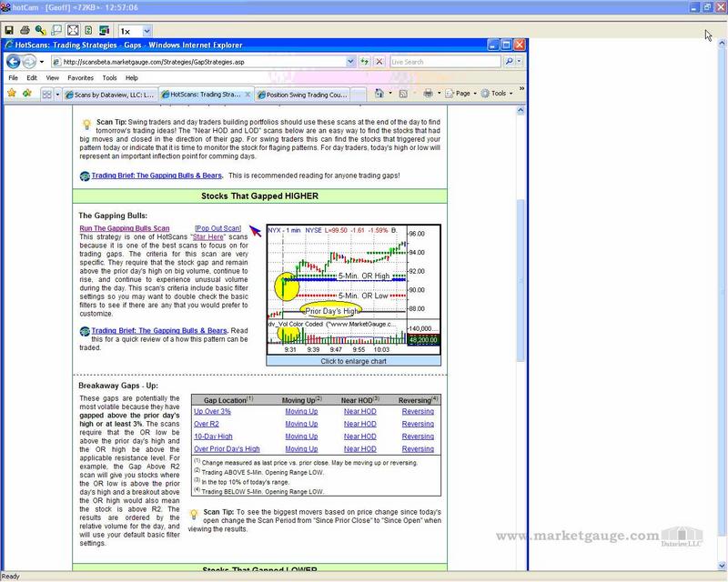Viewport: 728px width, 582px height.
Task: Click the green refresh page icon in hotCam toolbar
Action: click(88, 31)
